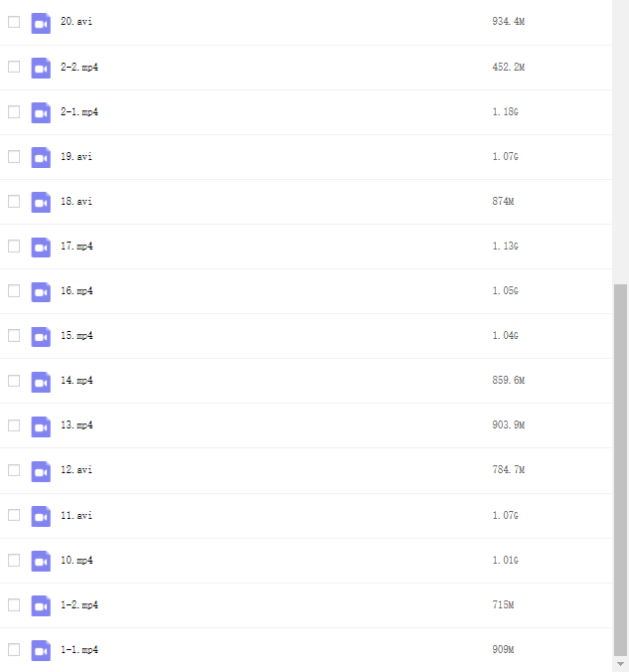Click video icon next to 20.avi
This screenshot has width=629, height=672.
(41, 23)
